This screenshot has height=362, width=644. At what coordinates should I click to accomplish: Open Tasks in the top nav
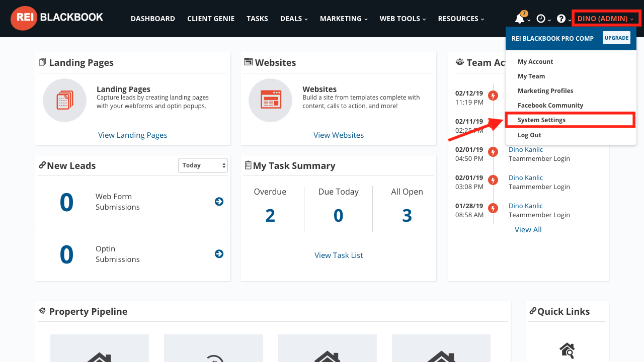(x=257, y=19)
